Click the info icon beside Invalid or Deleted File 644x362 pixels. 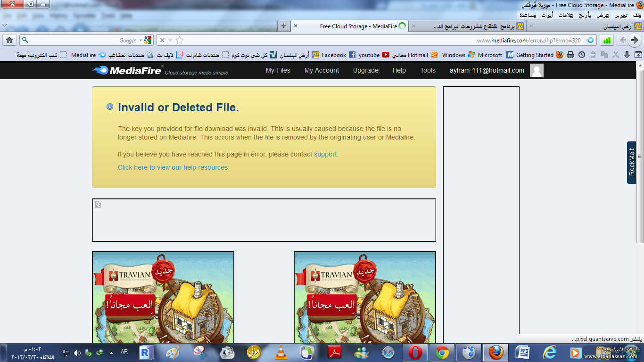(x=110, y=107)
